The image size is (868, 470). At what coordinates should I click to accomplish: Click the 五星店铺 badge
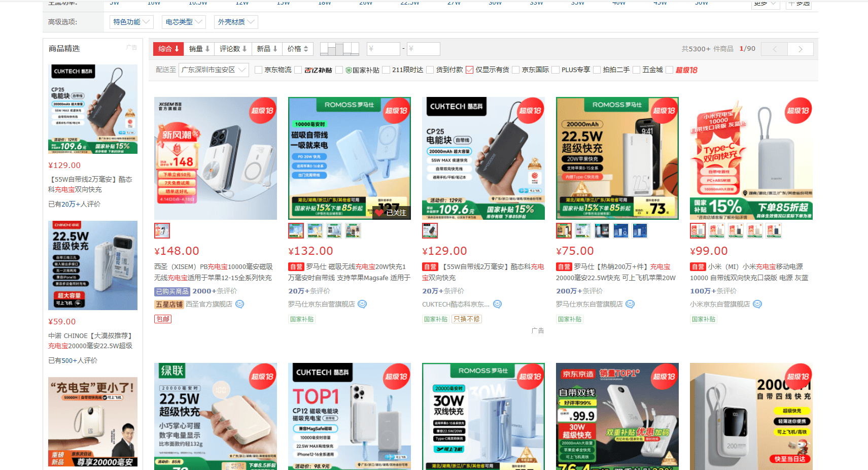tap(169, 305)
